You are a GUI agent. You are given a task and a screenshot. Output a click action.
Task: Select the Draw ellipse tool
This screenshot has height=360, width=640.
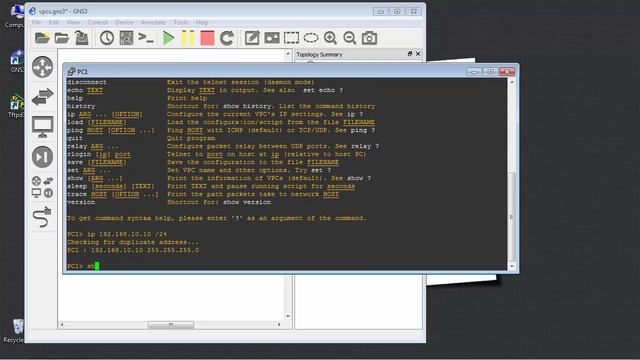click(x=311, y=38)
